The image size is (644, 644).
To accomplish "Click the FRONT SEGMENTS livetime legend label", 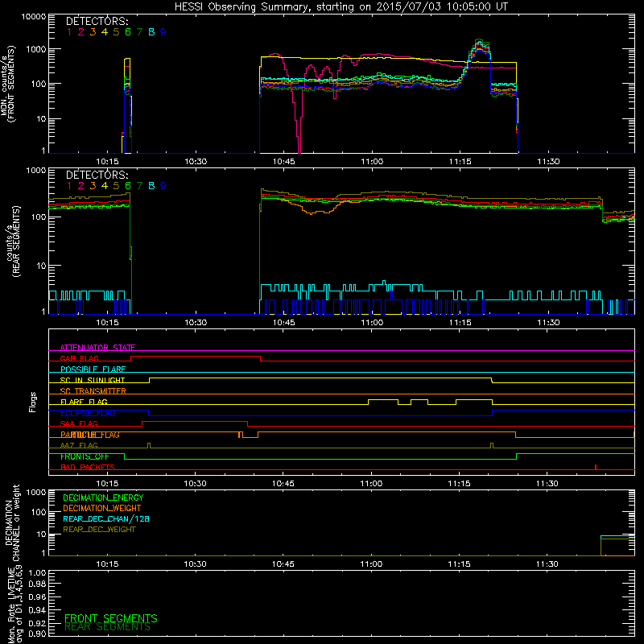I will (111, 618).
